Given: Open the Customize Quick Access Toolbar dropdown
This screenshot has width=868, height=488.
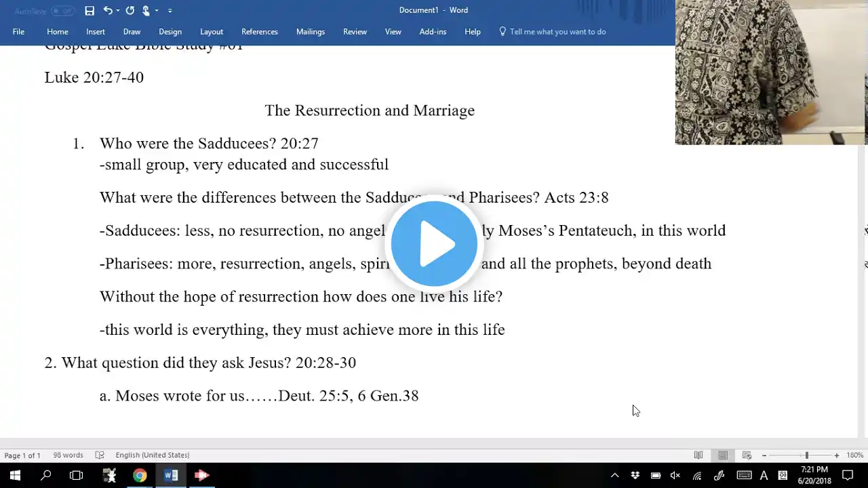Looking at the screenshot, I should tap(170, 10).
